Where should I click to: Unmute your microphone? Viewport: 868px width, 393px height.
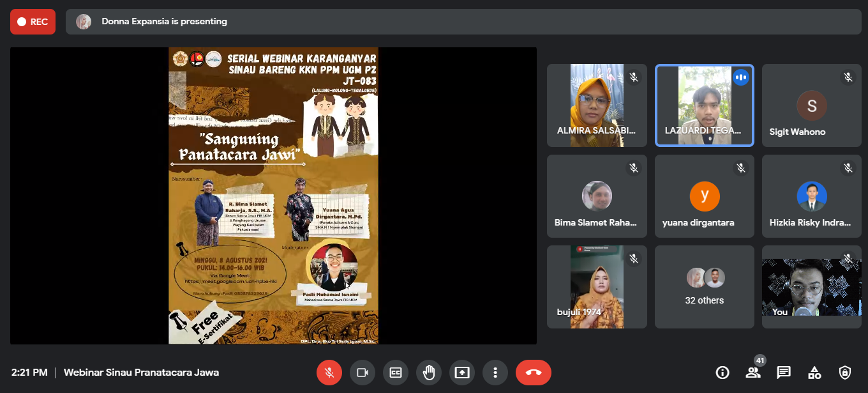click(329, 372)
